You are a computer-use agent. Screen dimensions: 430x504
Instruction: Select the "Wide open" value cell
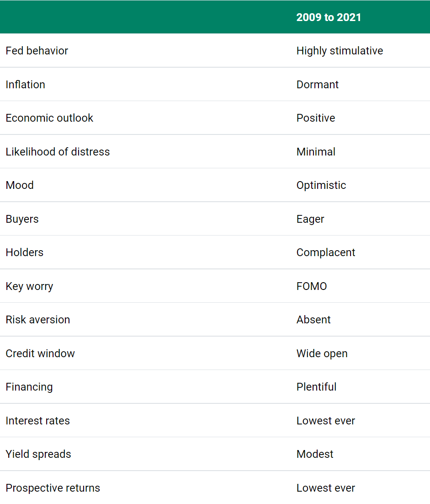coord(322,354)
